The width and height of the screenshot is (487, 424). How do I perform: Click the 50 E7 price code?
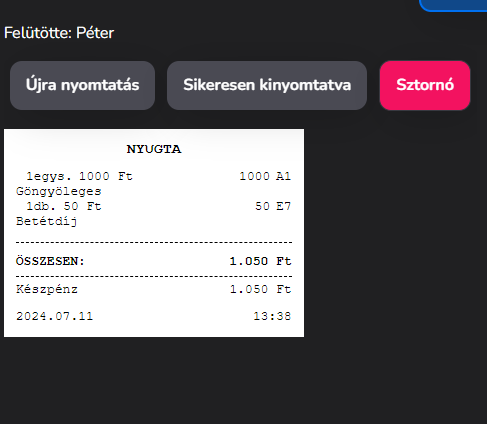click(x=273, y=206)
